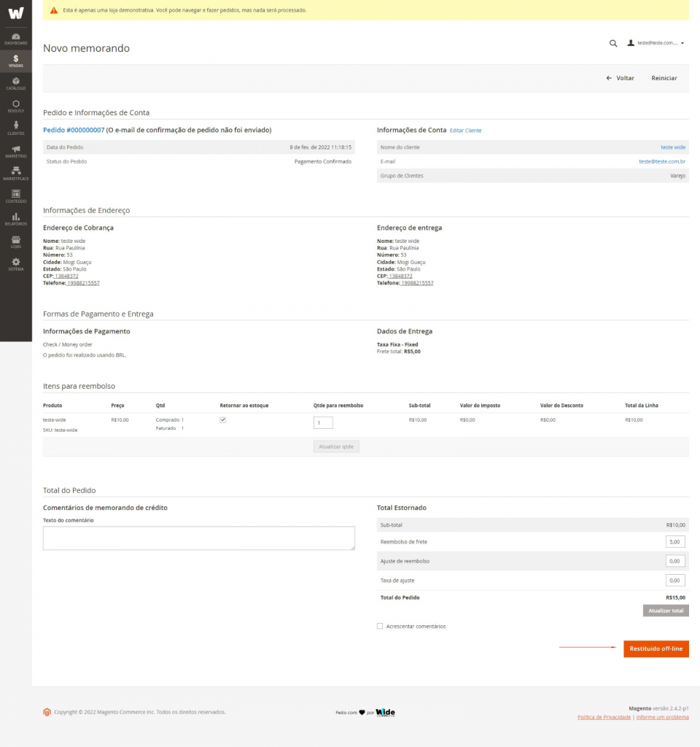Check the Acrescentar comentários box
The height and width of the screenshot is (747, 700).
pos(379,626)
